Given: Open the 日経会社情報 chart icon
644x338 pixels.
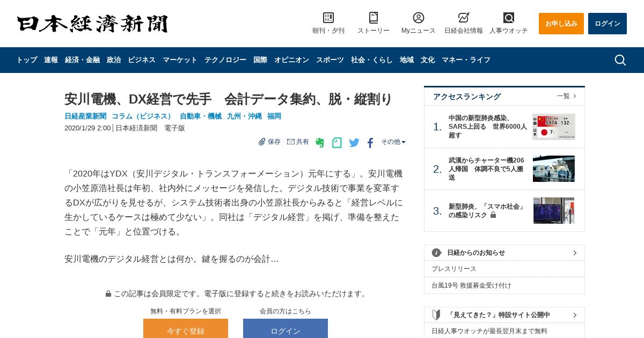Looking at the screenshot, I should point(464,18).
